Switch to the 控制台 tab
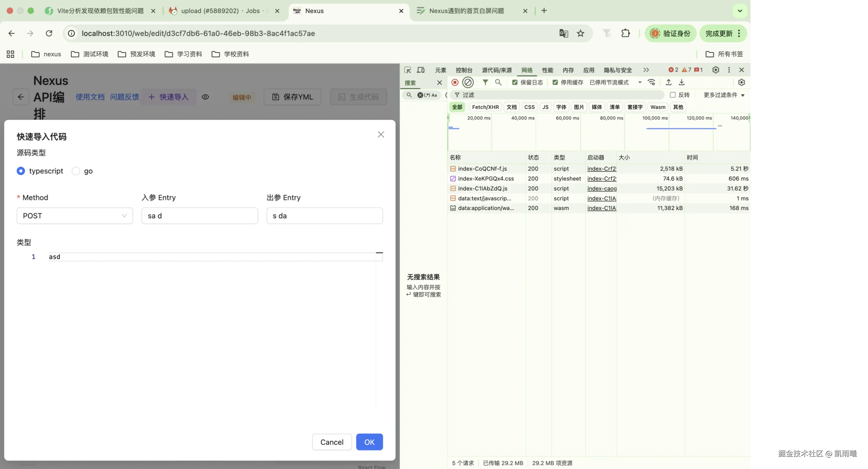 click(x=464, y=70)
